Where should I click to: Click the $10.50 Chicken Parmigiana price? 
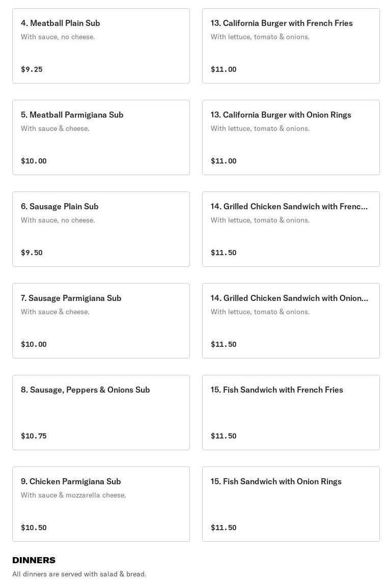point(34,528)
